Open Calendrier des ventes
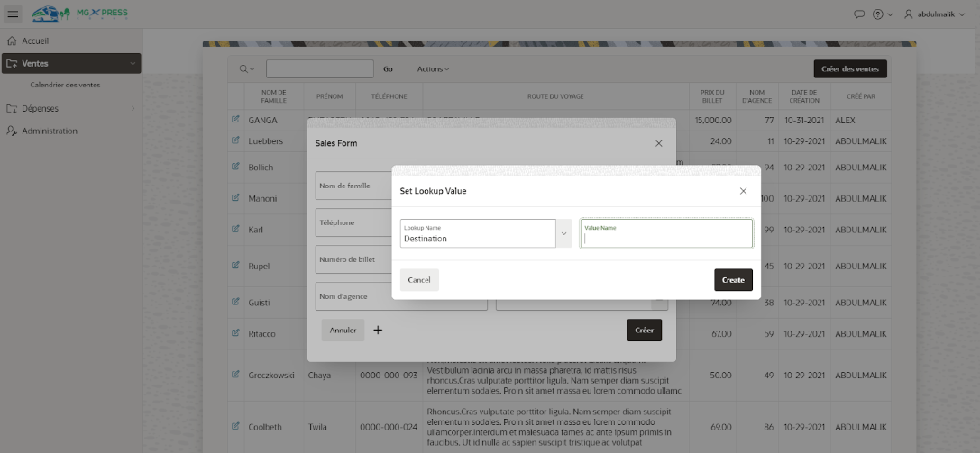Screen dimensions: 980x453 [x=65, y=85]
